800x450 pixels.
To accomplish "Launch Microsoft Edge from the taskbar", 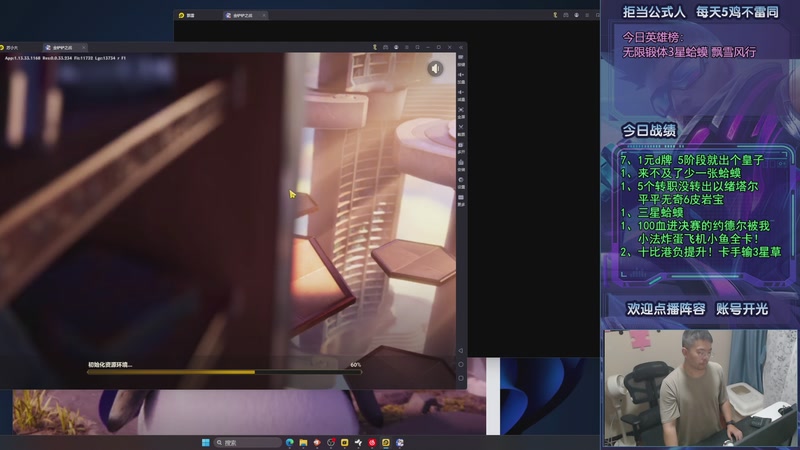I will coord(290,442).
